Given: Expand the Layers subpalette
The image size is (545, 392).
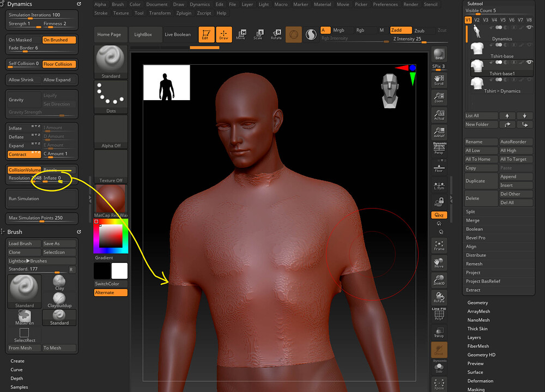Looking at the screenshot, I should [474, 338].
